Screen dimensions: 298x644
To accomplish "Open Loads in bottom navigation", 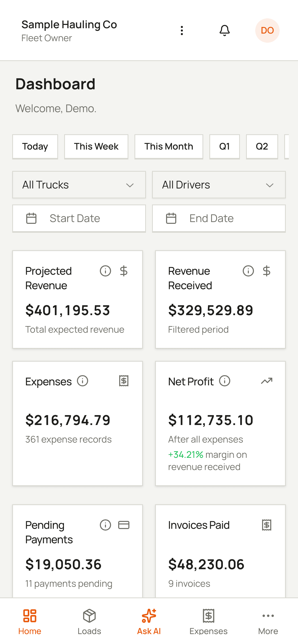I will 89,622.
